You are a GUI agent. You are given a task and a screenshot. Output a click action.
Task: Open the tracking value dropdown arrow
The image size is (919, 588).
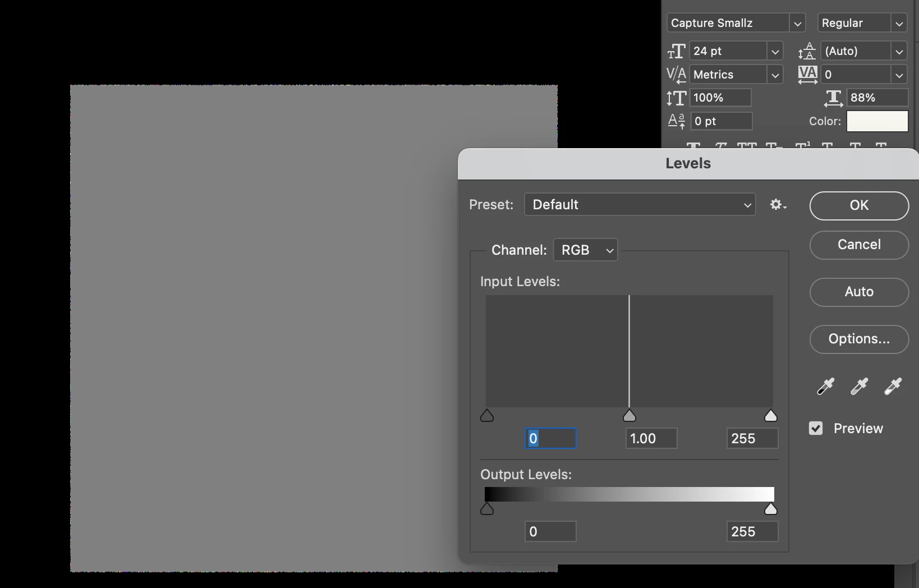coord(899,75)
